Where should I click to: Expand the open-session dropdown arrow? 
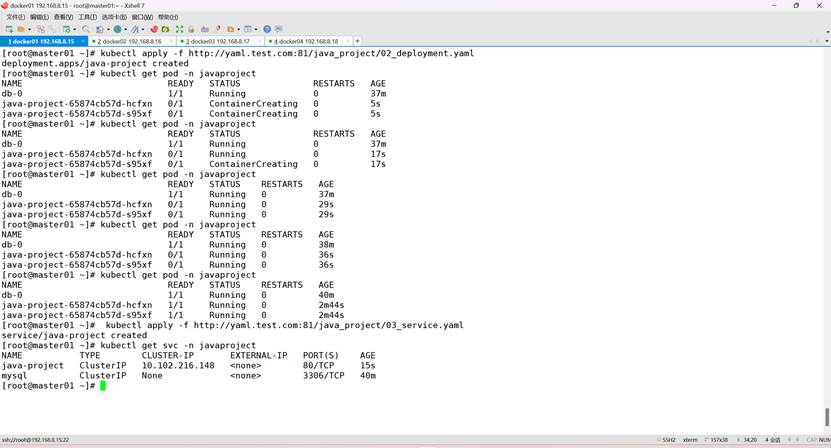29,29
